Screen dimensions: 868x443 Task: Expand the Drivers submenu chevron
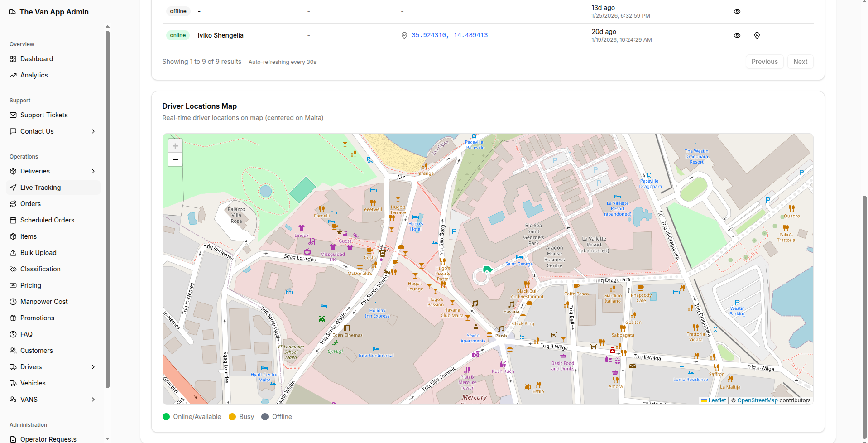(x=93, y=367)
